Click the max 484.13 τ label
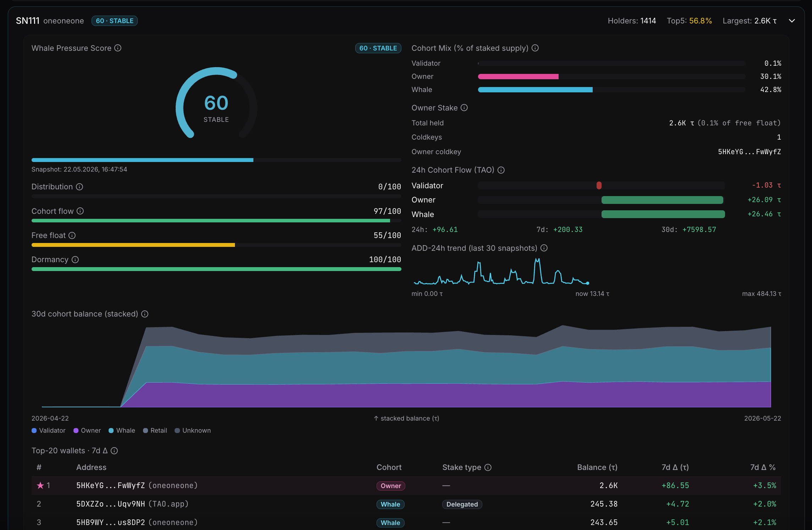The height and width of the screenshot is (530, 812). (x=762, y=294)
